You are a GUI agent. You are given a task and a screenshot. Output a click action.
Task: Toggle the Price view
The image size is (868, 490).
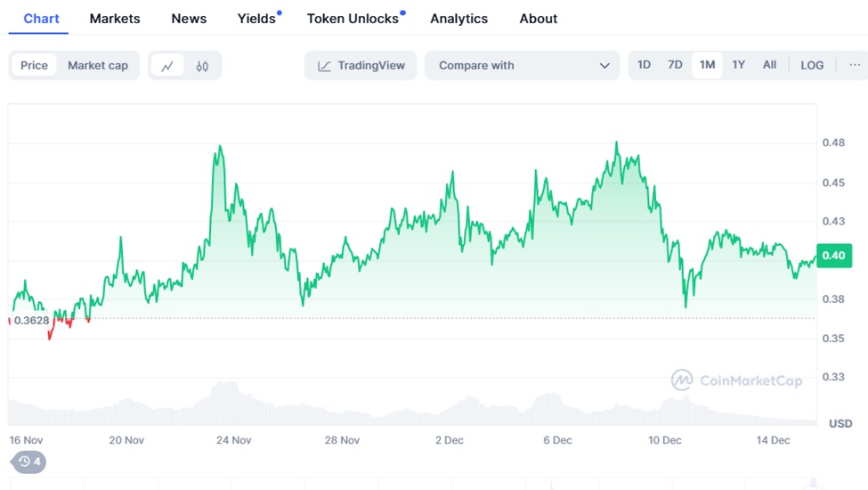(x=35, y=65)
